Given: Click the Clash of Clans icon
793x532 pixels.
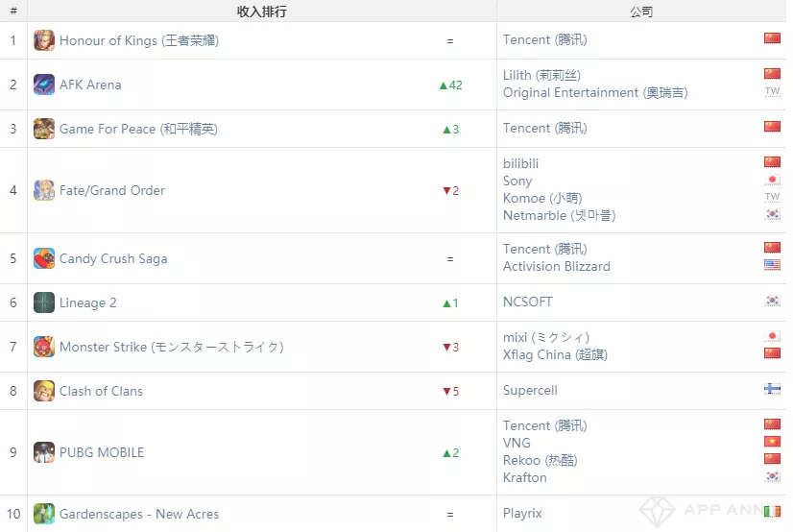Looking at the screenshot, I should [x=44, y=391].
